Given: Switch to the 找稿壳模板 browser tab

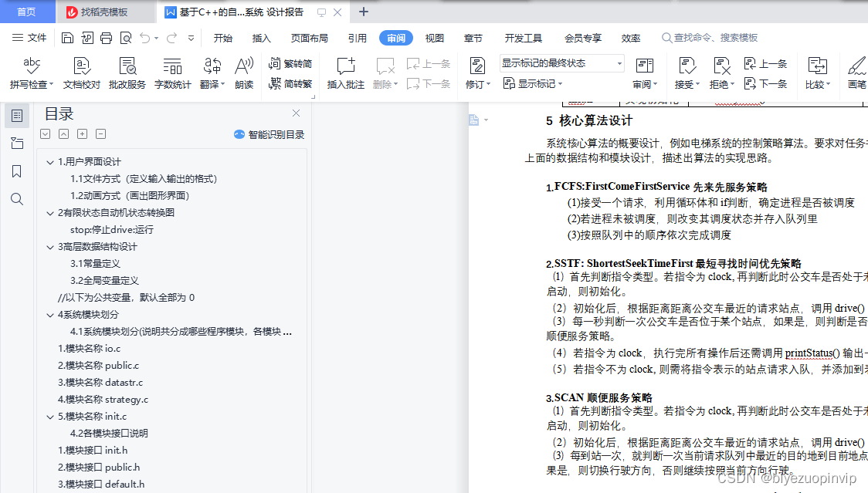Looking at the screenshot, I should pyautogui.click(x=97, y=12).
